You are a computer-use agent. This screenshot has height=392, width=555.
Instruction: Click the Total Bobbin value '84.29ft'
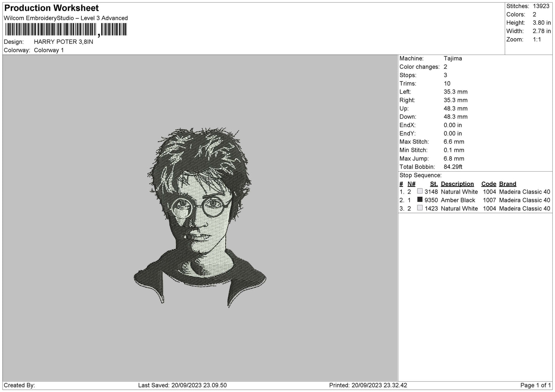click(x=453, y=167)
